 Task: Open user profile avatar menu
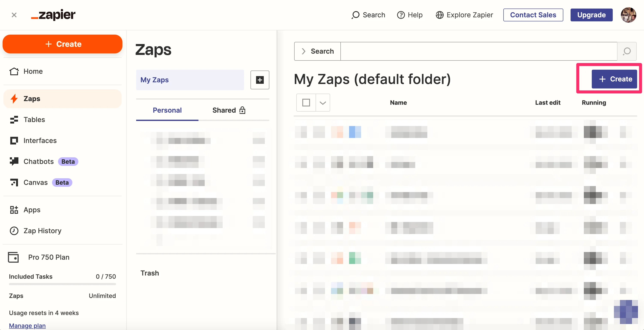coord(628,15)
